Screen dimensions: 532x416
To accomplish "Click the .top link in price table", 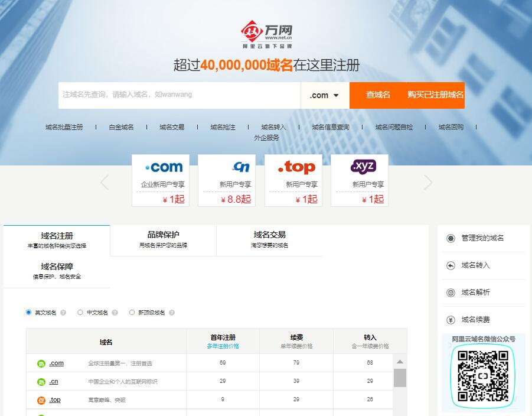I will pos(55,400).
